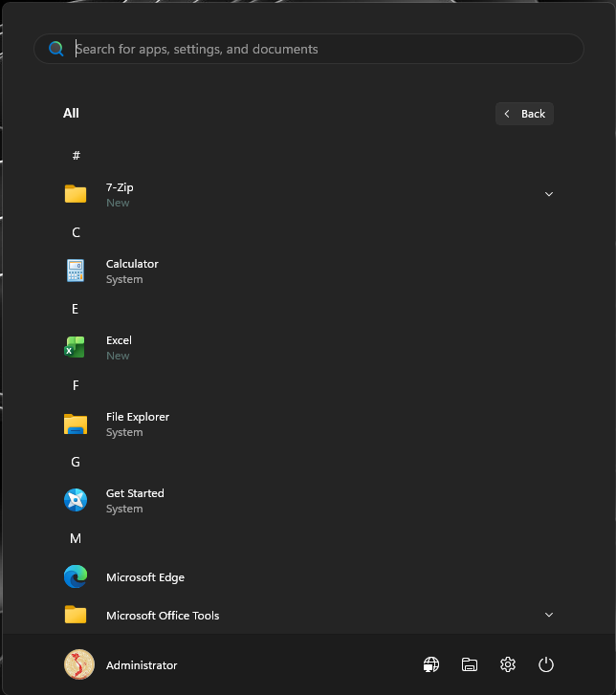Image resolution: width=616 pixels, height=695 pixels.
Task: Click the Administrator profile picture
Action: point(79,664)
